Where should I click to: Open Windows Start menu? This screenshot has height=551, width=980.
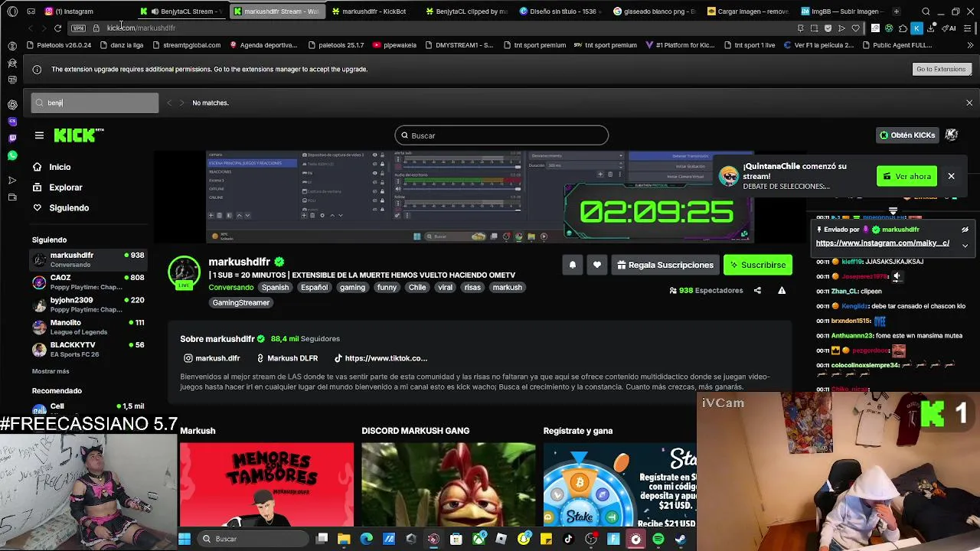tap(185, 539)
